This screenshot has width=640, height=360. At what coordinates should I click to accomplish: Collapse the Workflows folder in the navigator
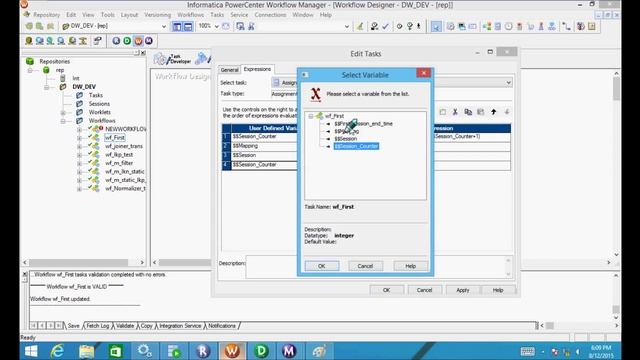click(63, 121)
